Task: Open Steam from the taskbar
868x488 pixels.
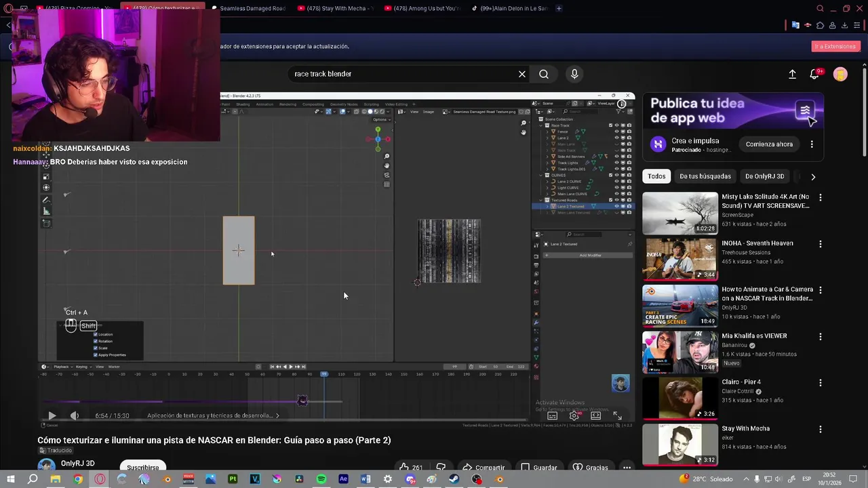Action: 454,479
